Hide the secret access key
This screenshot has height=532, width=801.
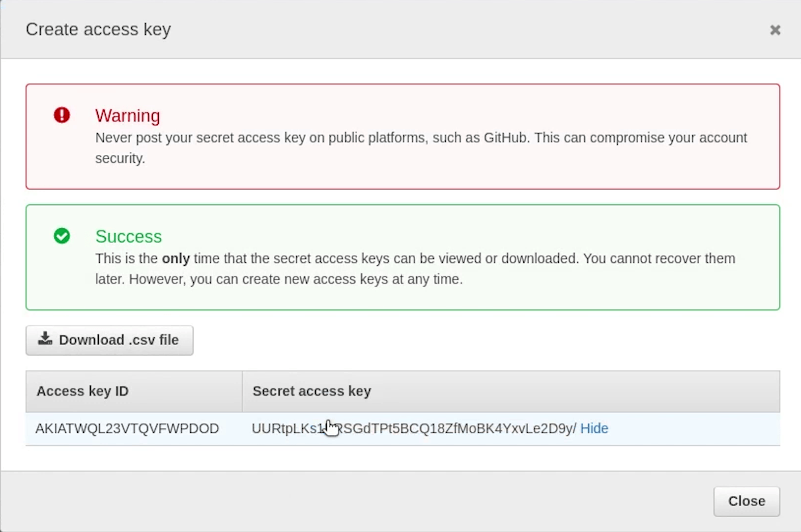coord(594,428)
